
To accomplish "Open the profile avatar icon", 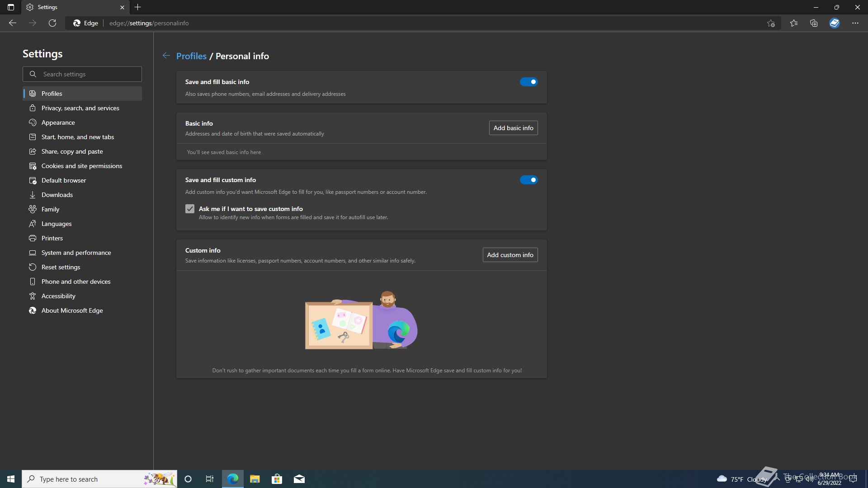I will coord(835,23).
